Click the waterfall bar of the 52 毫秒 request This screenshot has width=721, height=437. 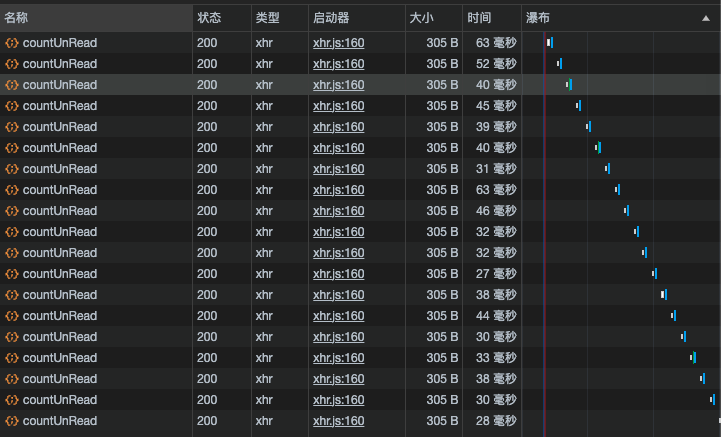point(560,64)
